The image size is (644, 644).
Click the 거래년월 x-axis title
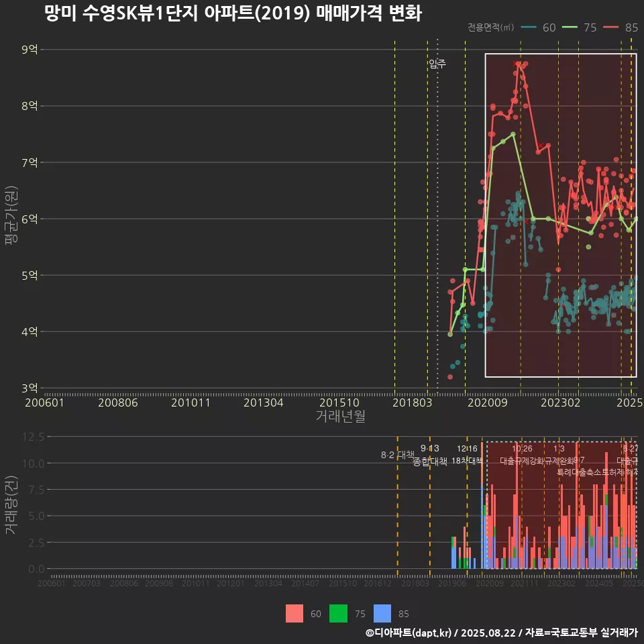tap(341, 416)
